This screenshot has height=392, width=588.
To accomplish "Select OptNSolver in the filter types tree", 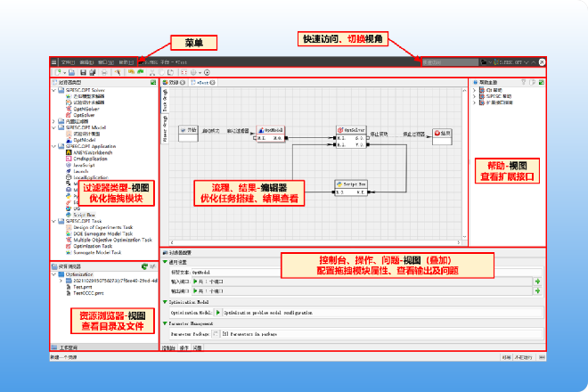I will [x=86, y=110].
